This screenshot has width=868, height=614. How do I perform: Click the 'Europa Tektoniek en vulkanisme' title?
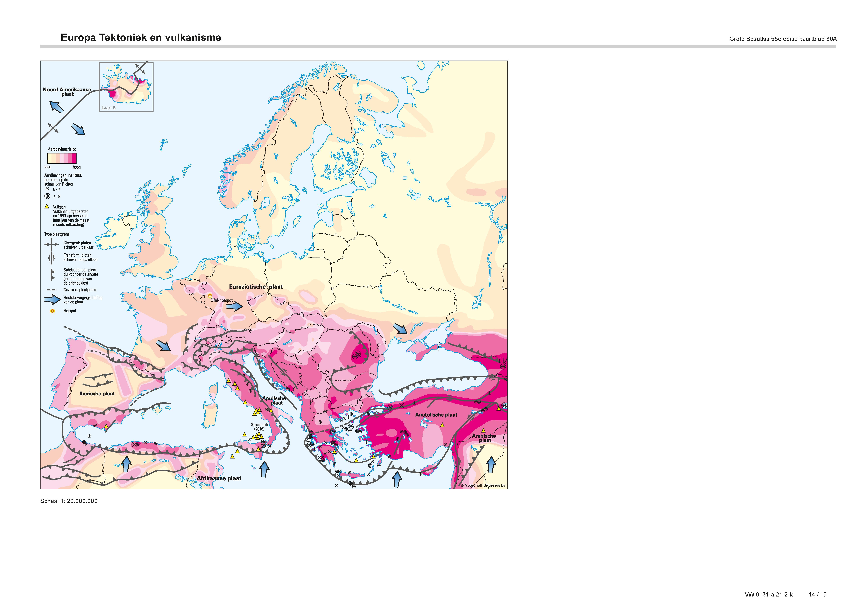[x=141, y=37]
